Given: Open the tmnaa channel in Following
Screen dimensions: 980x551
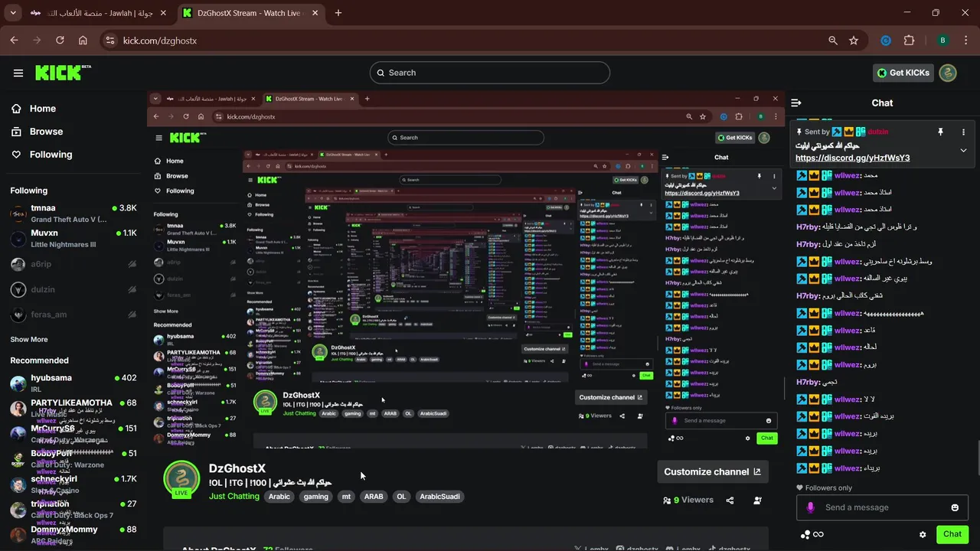Looking at the screenshot, I should [73, 214].
